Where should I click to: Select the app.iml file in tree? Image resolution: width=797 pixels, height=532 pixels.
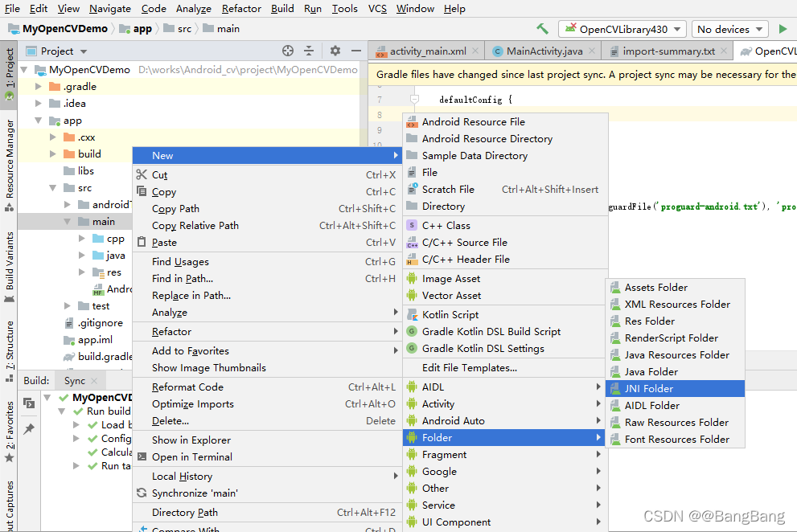(88, 339)
